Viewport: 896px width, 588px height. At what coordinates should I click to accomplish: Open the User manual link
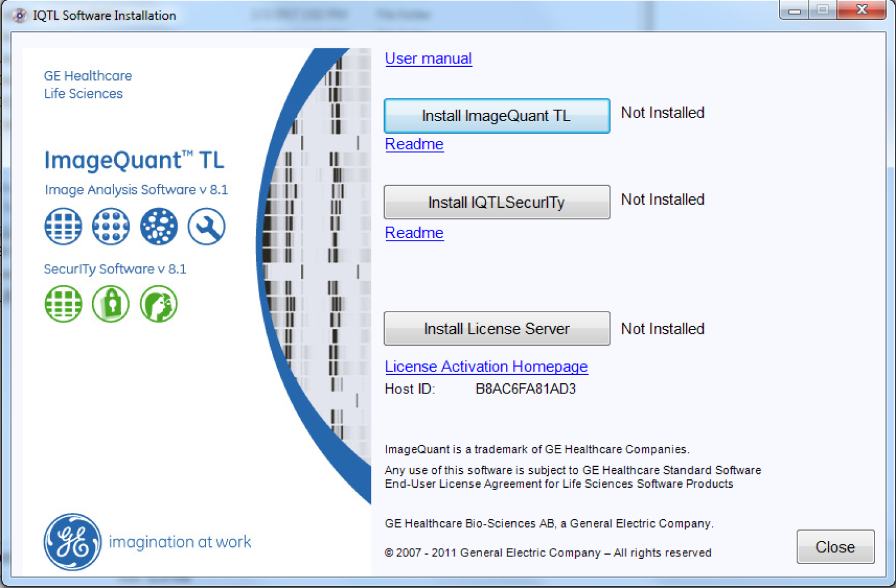(428, 59)
